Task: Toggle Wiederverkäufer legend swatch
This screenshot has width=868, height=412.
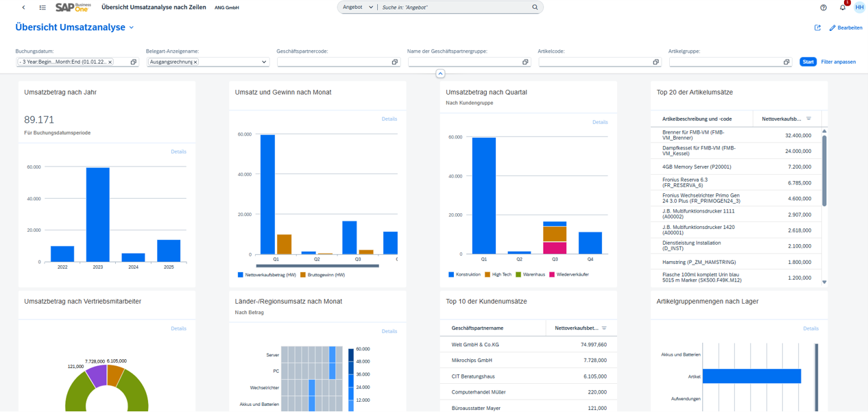Action: click(551, 275)
